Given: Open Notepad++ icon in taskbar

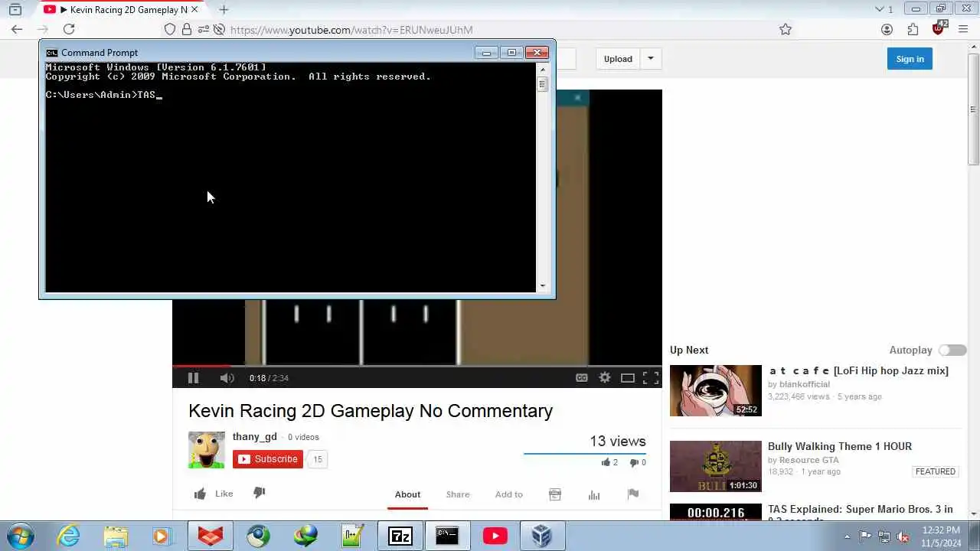Looking at the screenshot, I should pos(353,536).
